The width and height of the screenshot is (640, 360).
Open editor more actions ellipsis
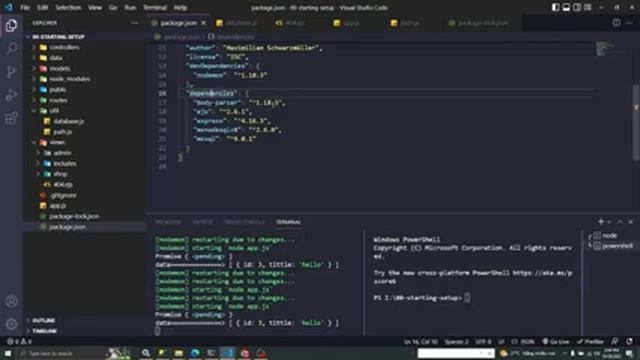pyautogui.click(x=629, y=23)
